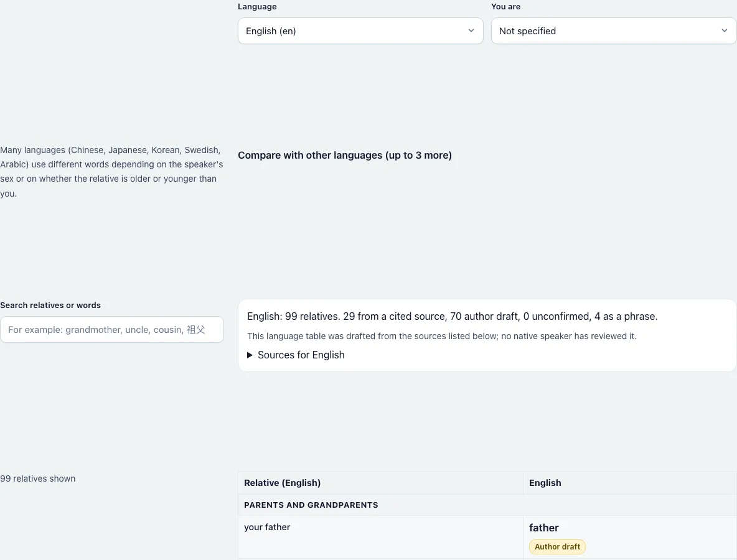Open the Language dropdown showing English (en)
The image size is (737, 560).
pos(360,31)
